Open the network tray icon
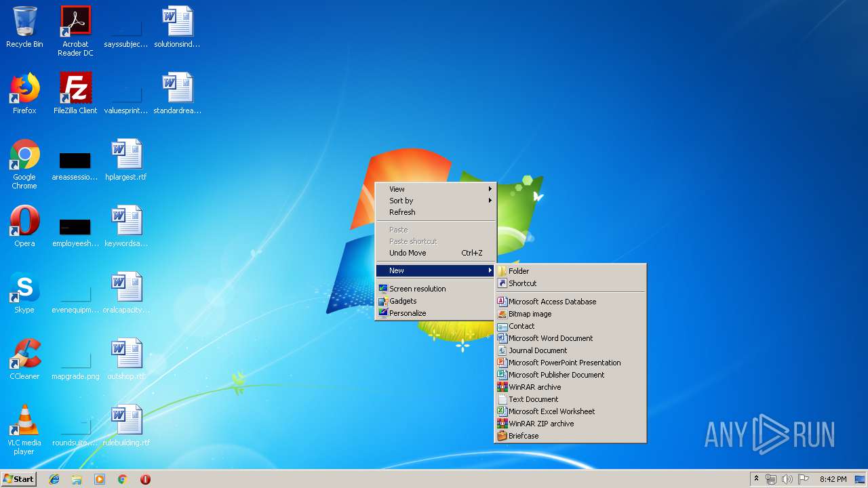Viewport: 868px width, 488px height. point(771,479)
